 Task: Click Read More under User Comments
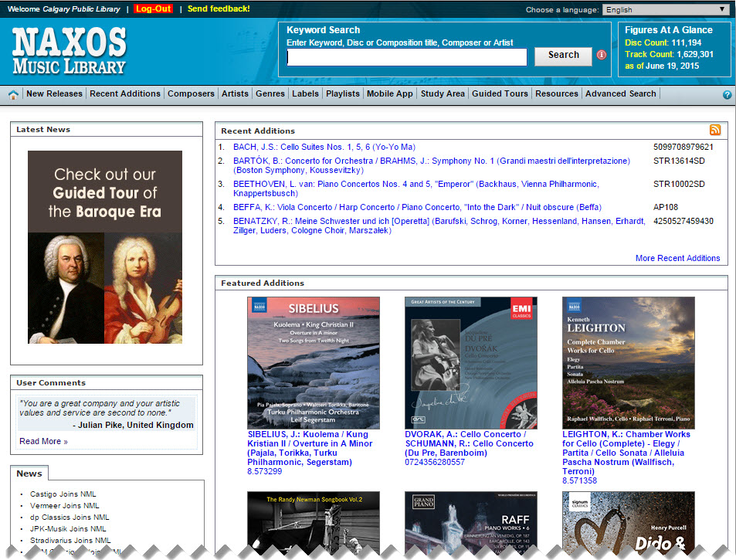tap(44, 441)
